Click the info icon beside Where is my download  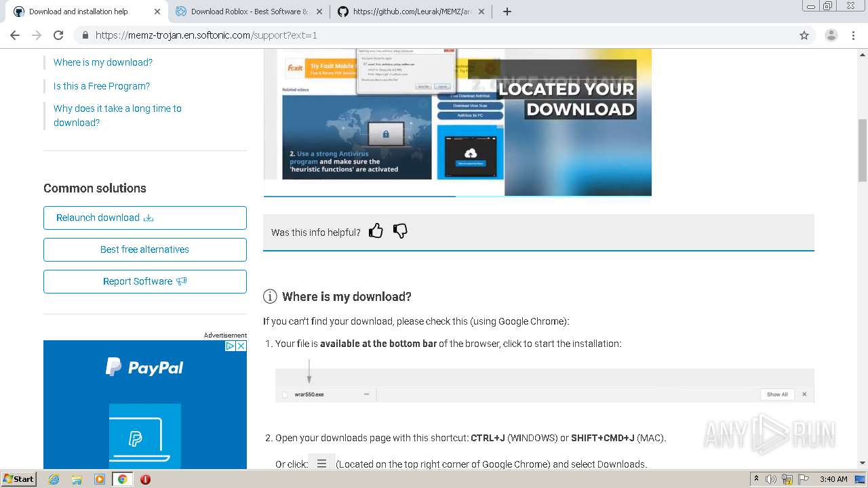pyautogui.click(x=270, y=296)
